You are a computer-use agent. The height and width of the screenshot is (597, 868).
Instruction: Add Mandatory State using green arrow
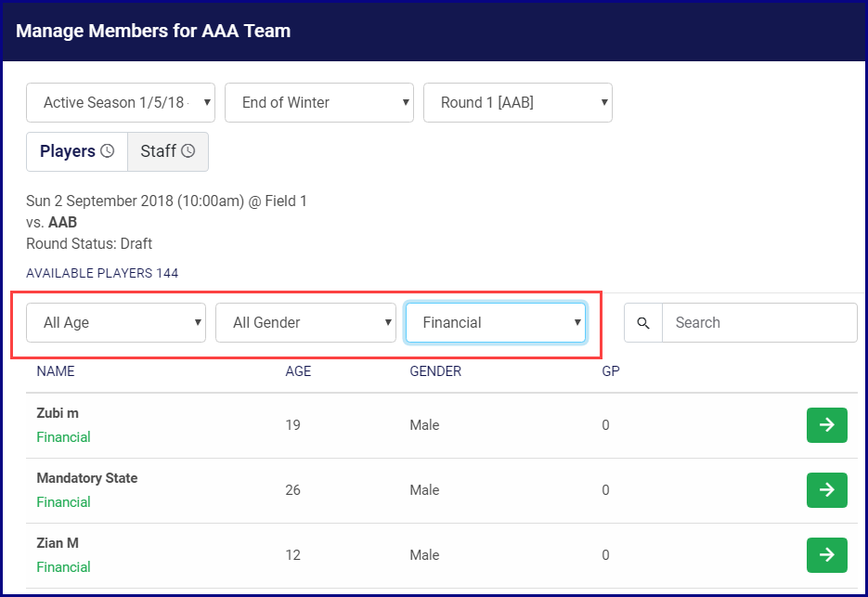(826, 490)
